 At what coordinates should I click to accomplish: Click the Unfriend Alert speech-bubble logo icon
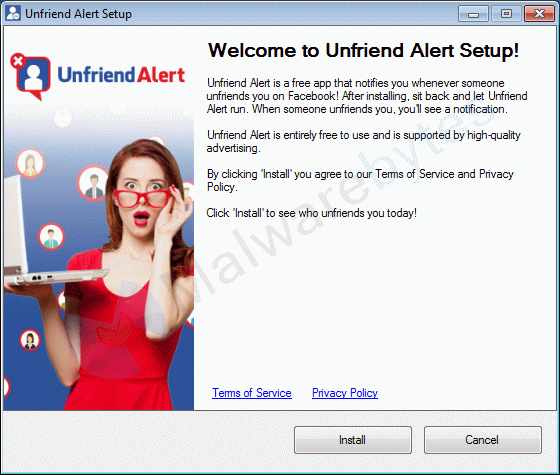(33, 77)
